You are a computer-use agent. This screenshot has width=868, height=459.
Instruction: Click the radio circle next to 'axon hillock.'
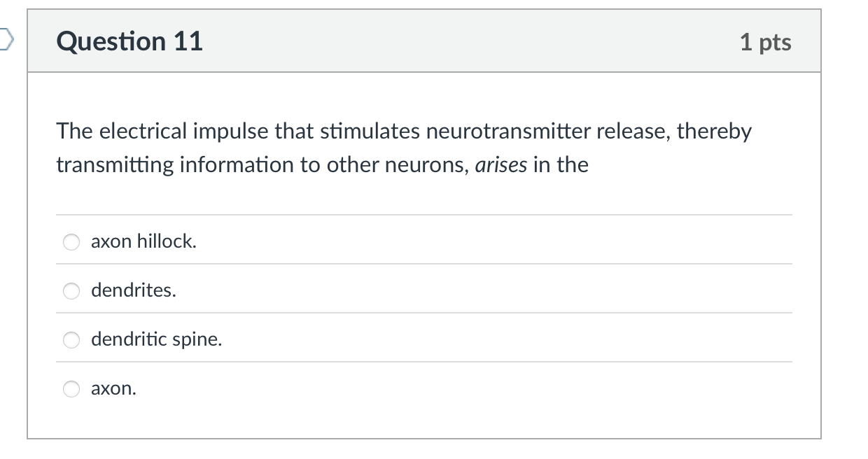point(71,241)
